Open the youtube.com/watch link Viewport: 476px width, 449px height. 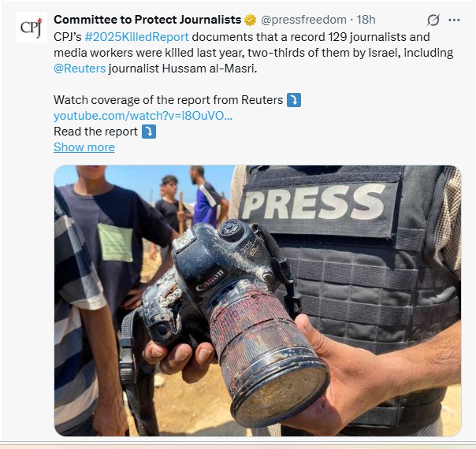tap(143, 116)
